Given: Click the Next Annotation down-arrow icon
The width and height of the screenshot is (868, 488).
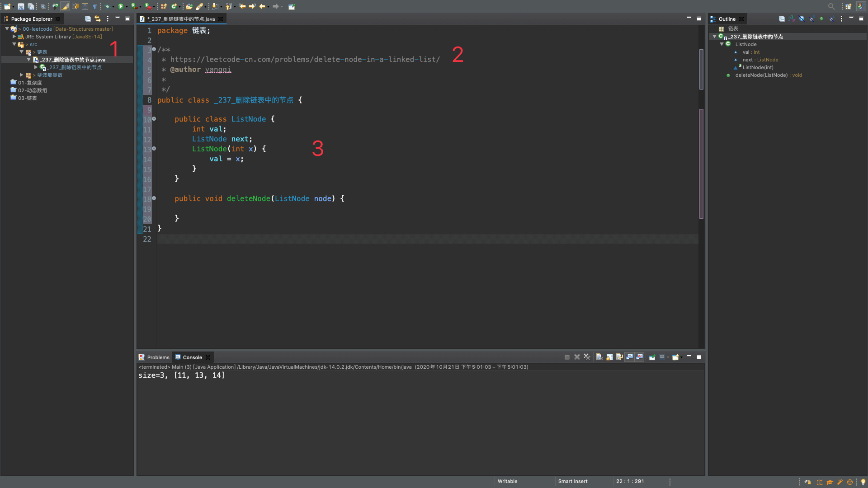Looking at the screenshot, I should pos(216,6).
